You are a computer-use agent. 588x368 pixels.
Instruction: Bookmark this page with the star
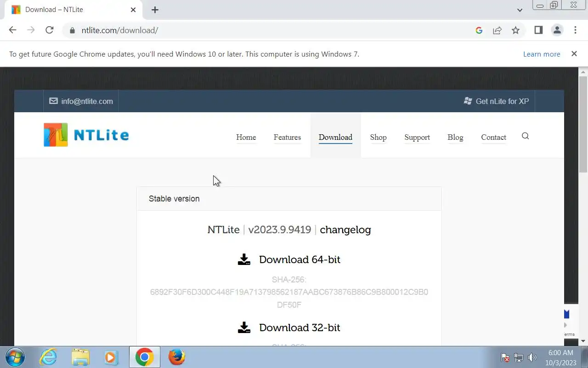515,30
